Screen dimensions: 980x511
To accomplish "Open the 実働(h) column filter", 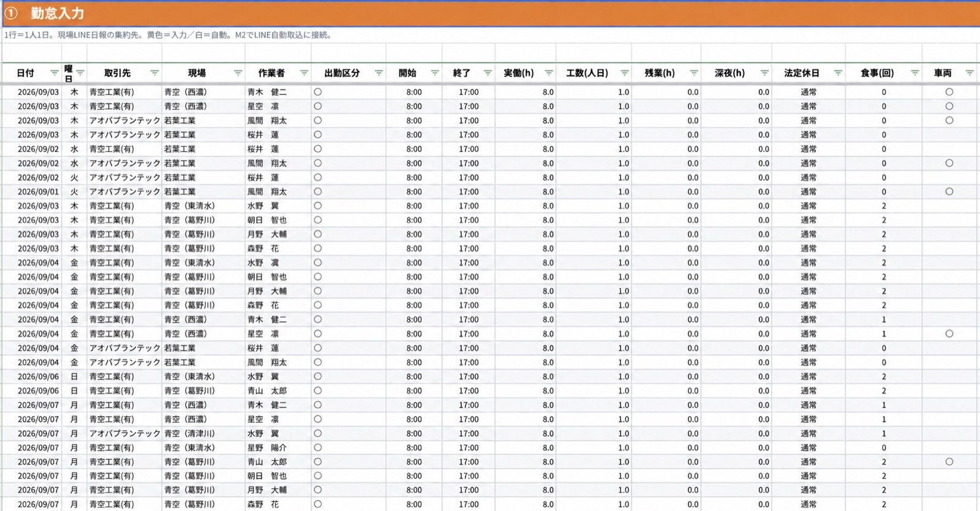I will pyautogui.click(x=549, y=73).
